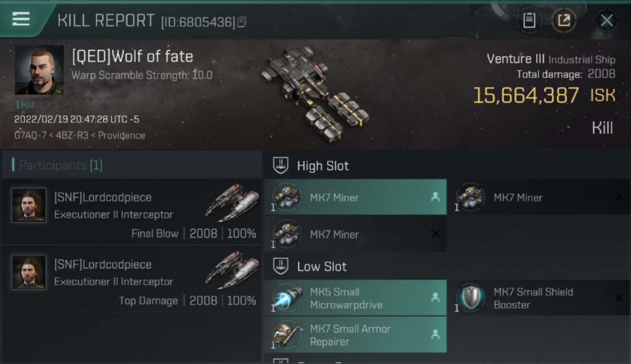Open the clipboard report icon
The width and height of the screenshot is (631, 364).
pyautogui.click(x=529, y=20)
